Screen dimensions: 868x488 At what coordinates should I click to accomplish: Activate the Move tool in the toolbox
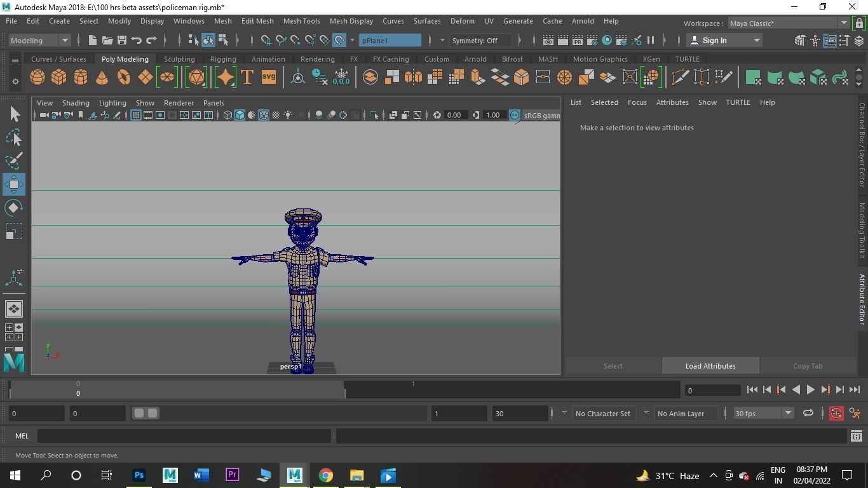click(14, 184)
